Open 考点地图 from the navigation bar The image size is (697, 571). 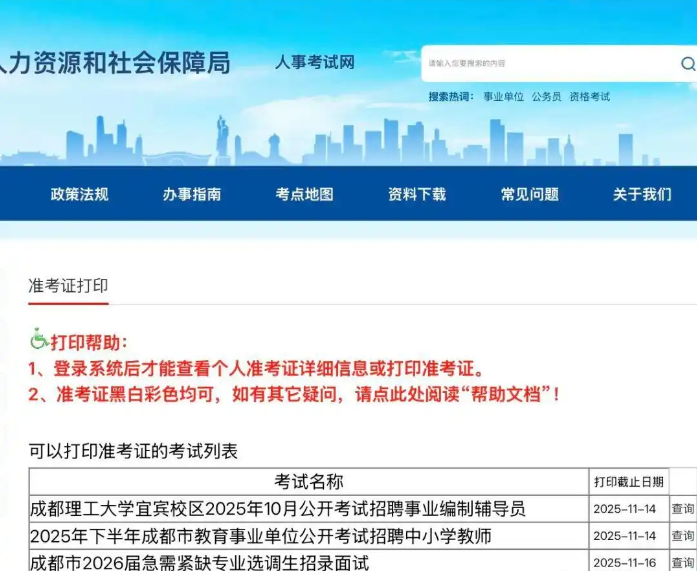coord(304,194)
